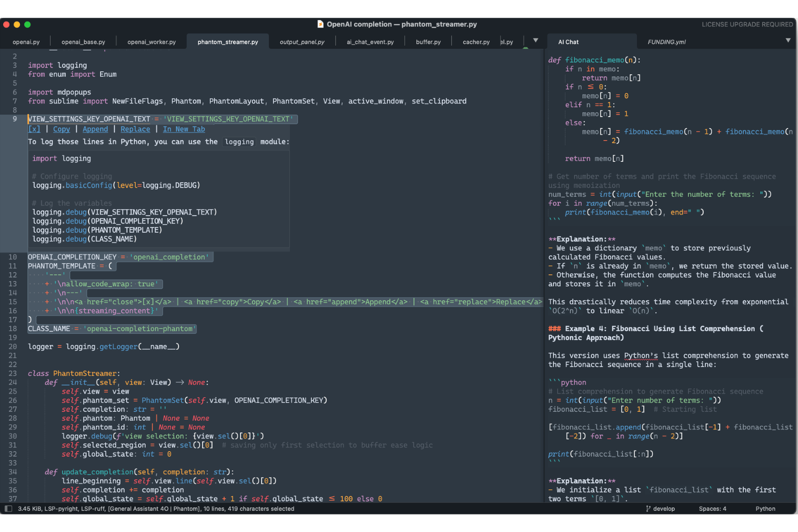Screen dimensions: 798x532
Task: Click the Append link in the phantom
Action: (x=95, y=129)
